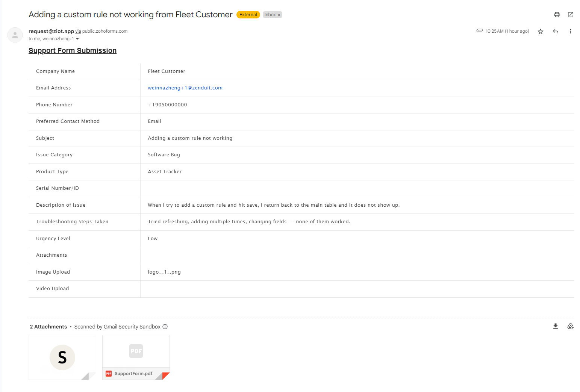Show Security Sandbox info icon
This screenshot has height=392, width=580.
(165, 327)
